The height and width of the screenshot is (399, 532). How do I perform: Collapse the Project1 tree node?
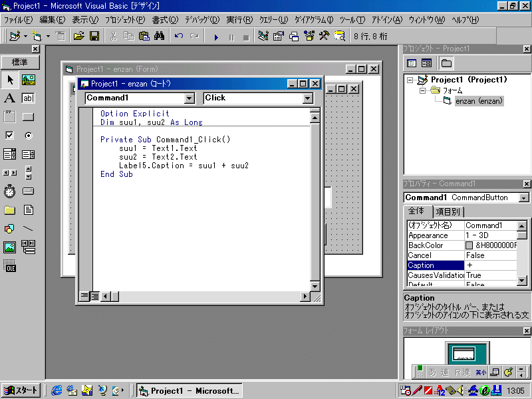pyautogui.click(x=410, y=80)
